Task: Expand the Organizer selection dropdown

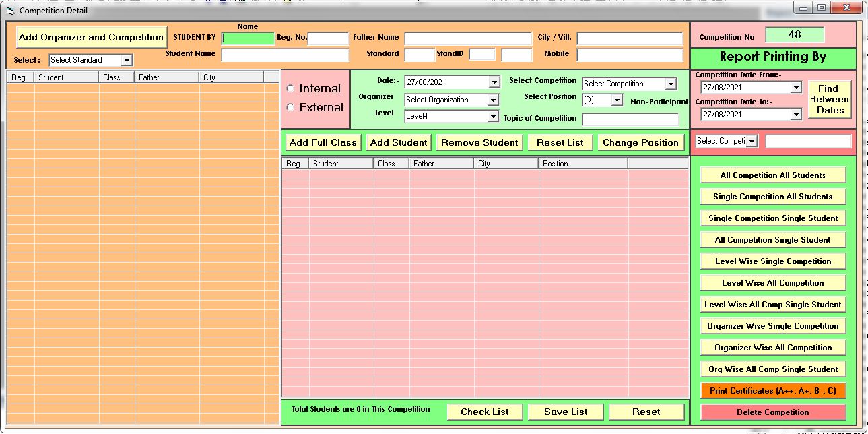Action: (493, 100)
